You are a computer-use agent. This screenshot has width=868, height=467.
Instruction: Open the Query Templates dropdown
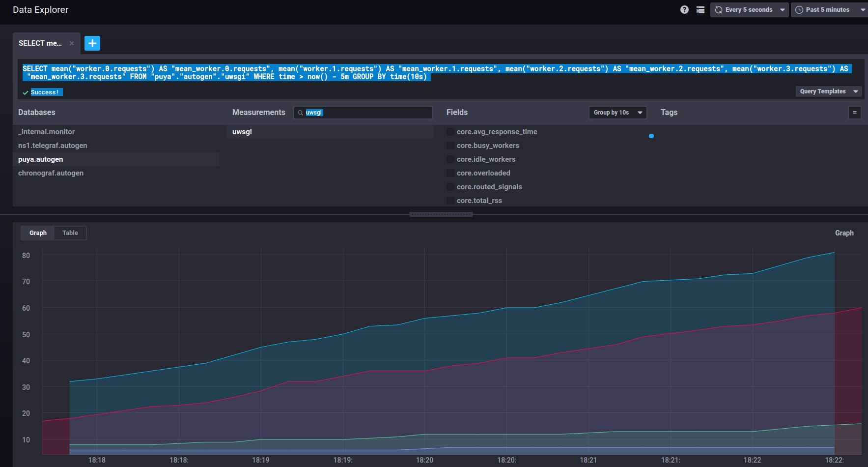click(829, 91)
